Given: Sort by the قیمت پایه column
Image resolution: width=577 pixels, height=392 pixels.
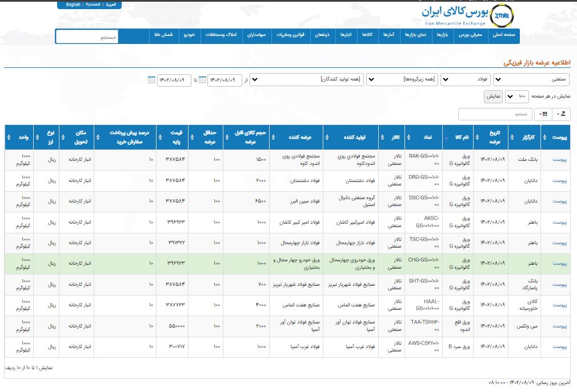Looking at the screenshot, I should coord(172,138).
